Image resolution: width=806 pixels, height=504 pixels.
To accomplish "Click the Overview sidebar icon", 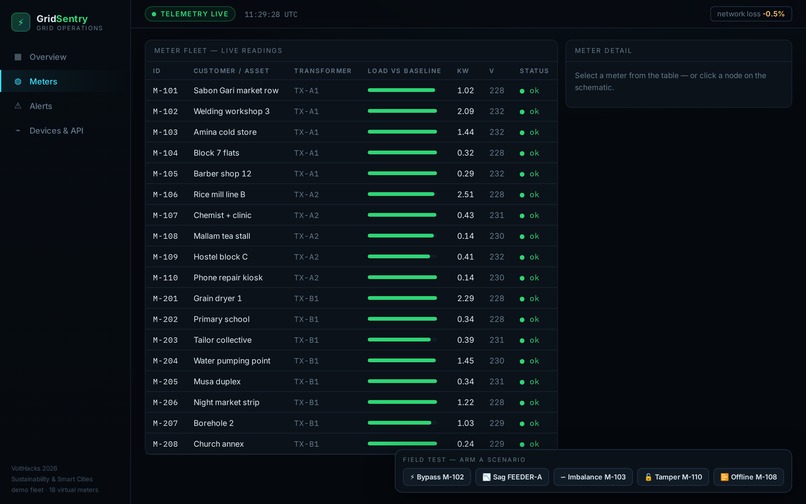I will [18, 57].
